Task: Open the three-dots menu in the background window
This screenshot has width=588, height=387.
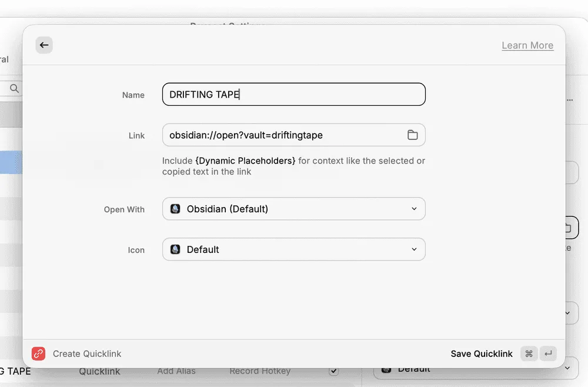Action: [570, 100]
